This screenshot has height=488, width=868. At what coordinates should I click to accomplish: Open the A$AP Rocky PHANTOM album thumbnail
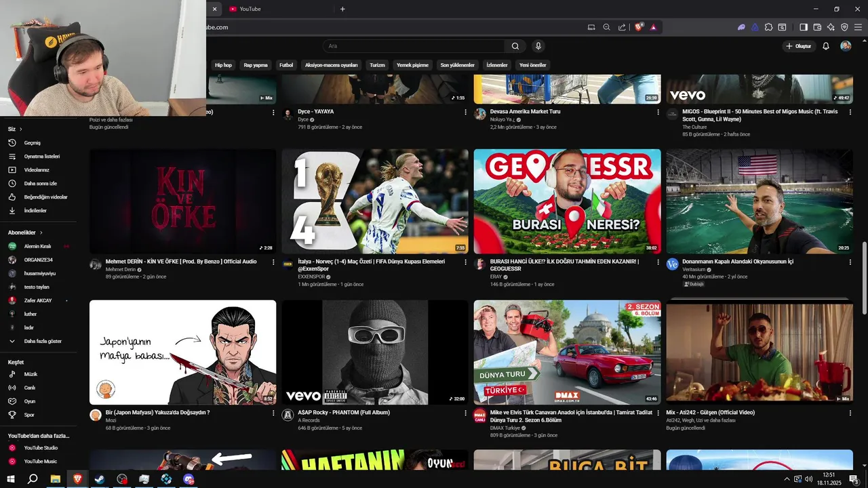coord(375,352)
